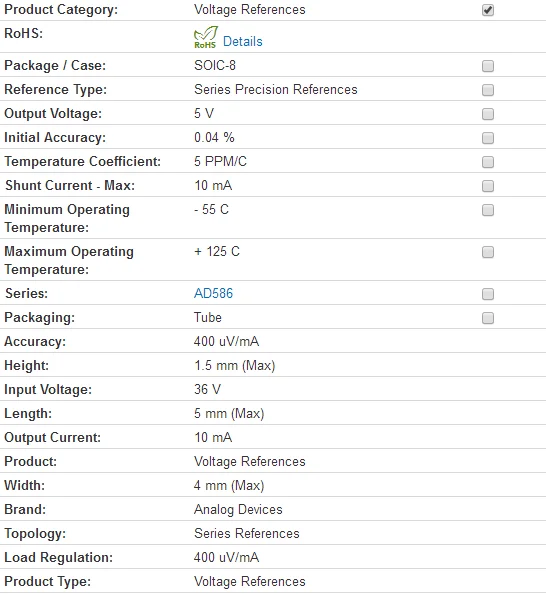Check the Package / Case SOIC-8 checkbox

(x=488, y=66)
